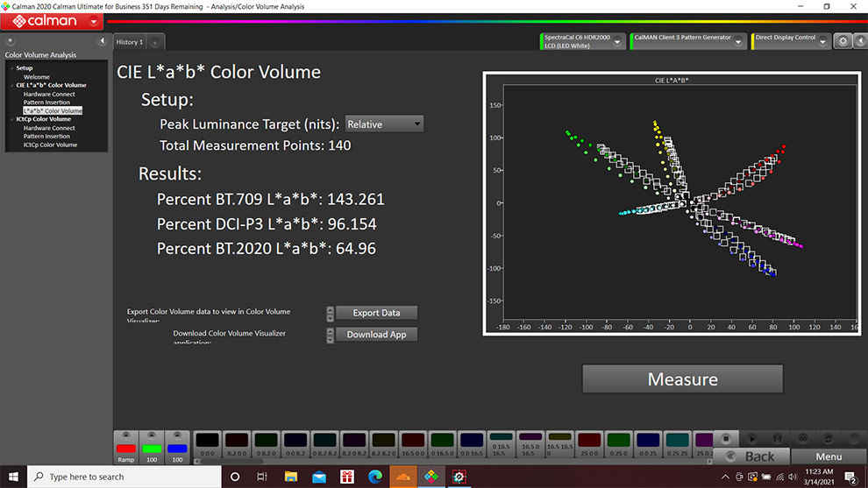This screenshot has height=488, width=868.
Task: Switch to the History 1 tab
Action: 130,42
